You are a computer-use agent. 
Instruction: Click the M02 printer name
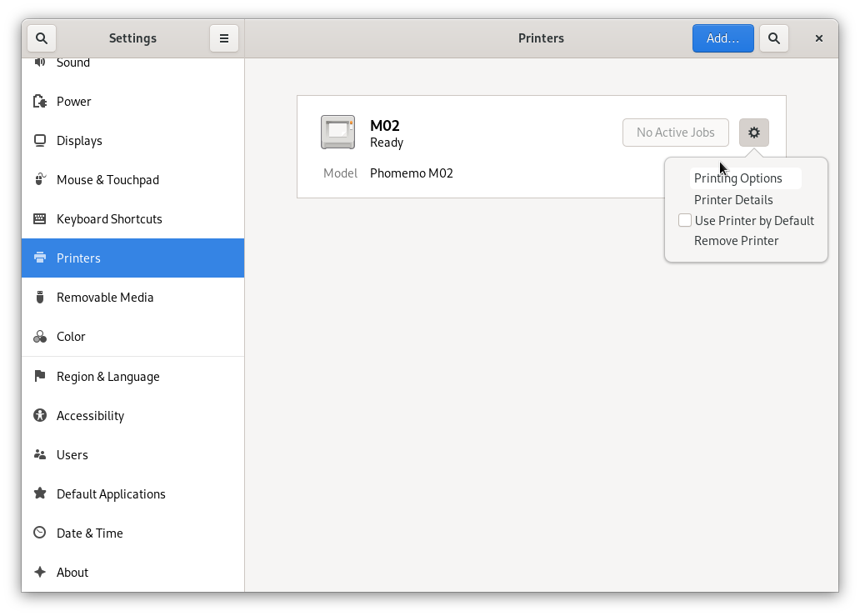[384, 126]
